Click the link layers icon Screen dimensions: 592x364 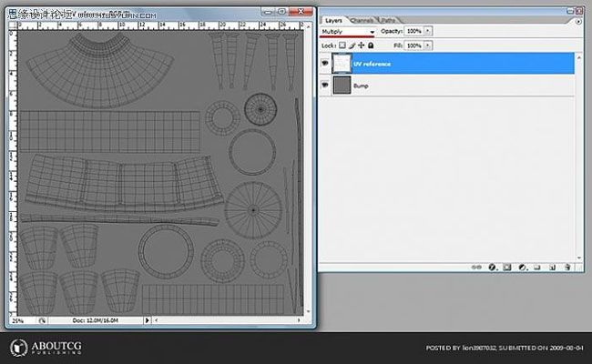479,268
